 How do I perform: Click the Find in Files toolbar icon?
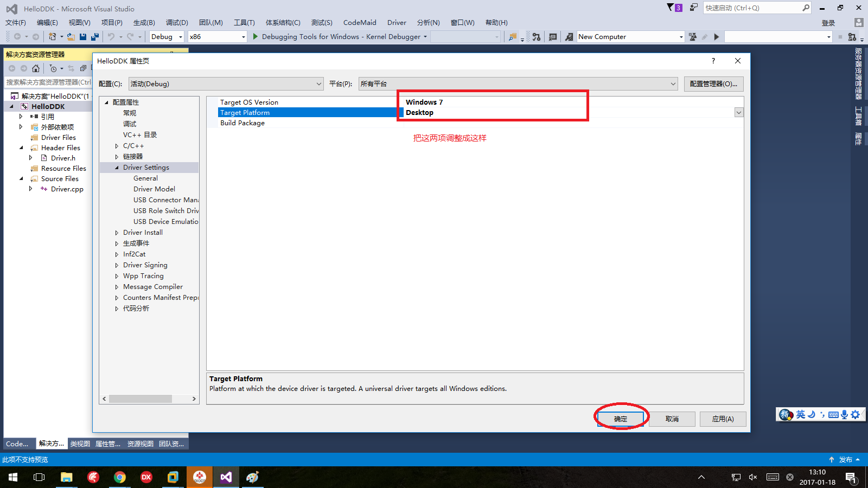coord(513,37)
